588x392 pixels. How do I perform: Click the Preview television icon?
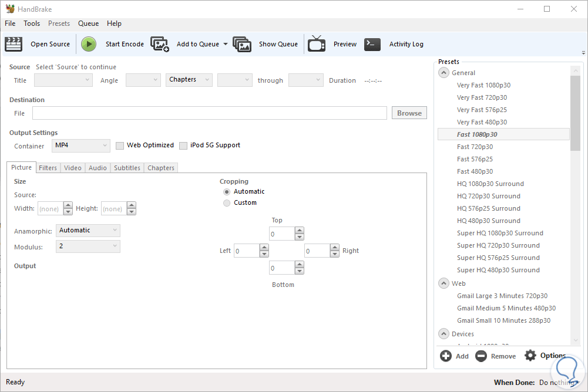pos(317,44)
